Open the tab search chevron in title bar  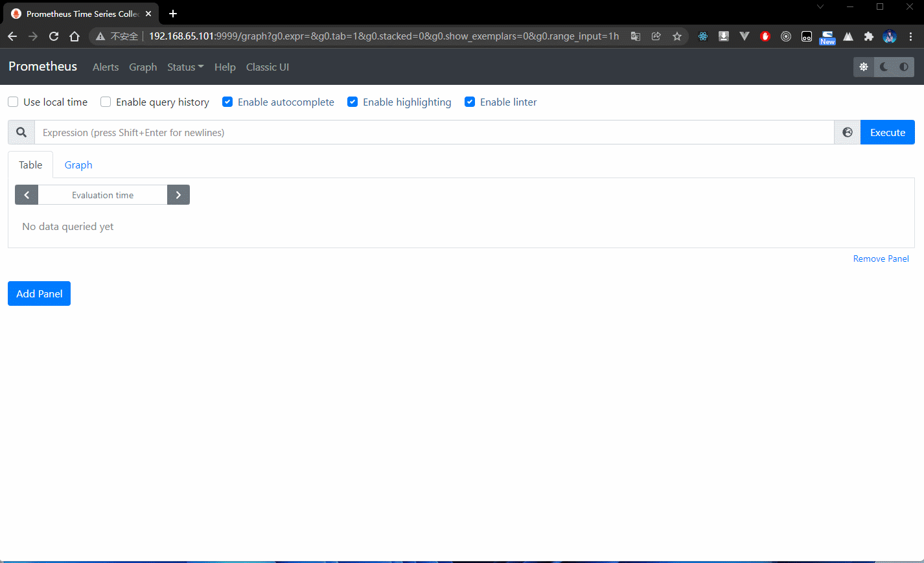(x=820, y=6)
